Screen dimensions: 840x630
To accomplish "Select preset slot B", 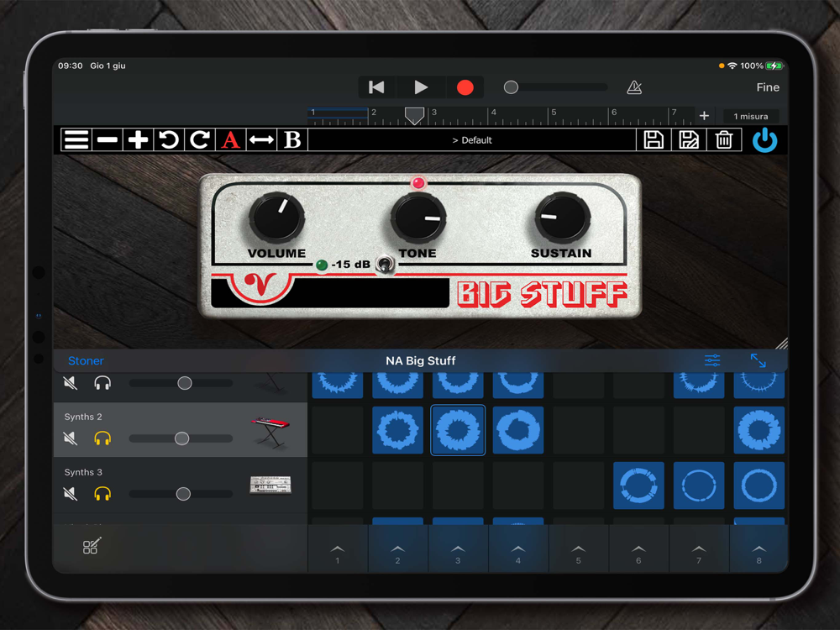I will pos(292,139).
